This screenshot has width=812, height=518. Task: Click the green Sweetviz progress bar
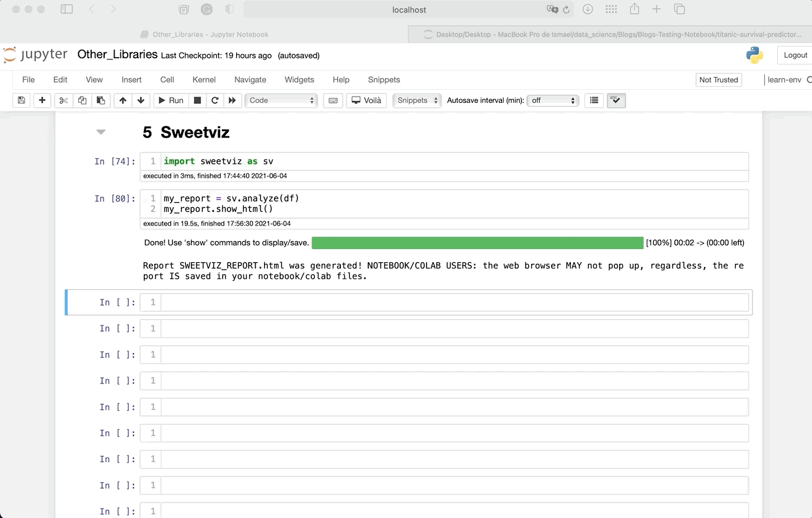tap(477, 243)
